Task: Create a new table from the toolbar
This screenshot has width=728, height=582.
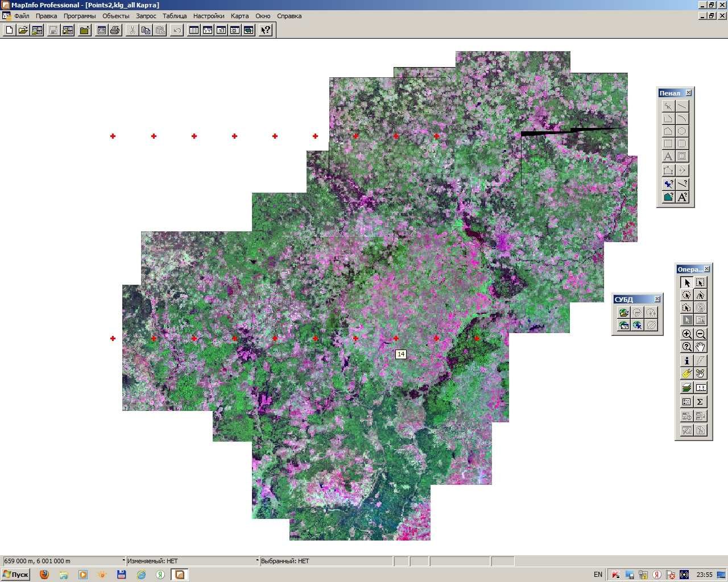Action: [x=10, y=30]
